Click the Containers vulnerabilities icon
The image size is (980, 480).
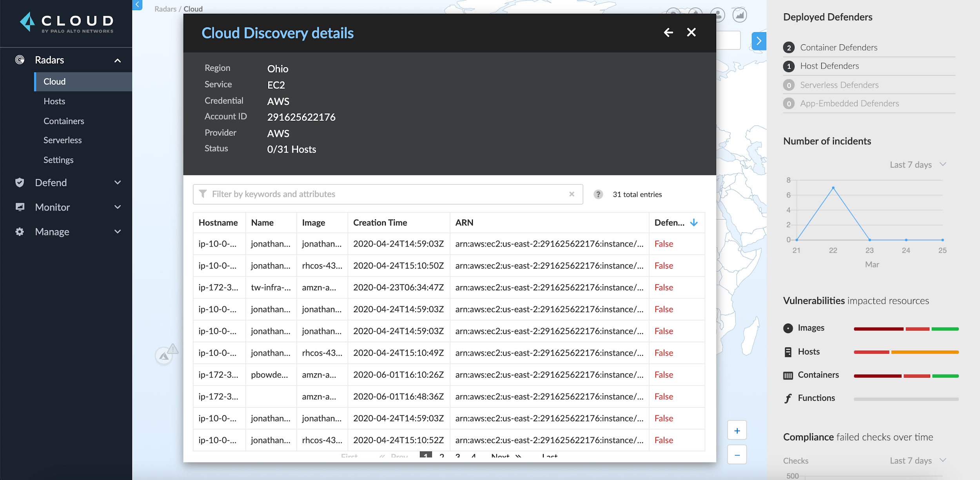pos(788,375)
